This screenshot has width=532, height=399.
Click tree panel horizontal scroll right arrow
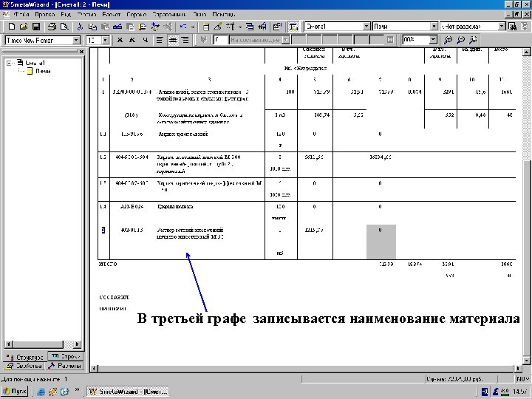coord(77,344)
